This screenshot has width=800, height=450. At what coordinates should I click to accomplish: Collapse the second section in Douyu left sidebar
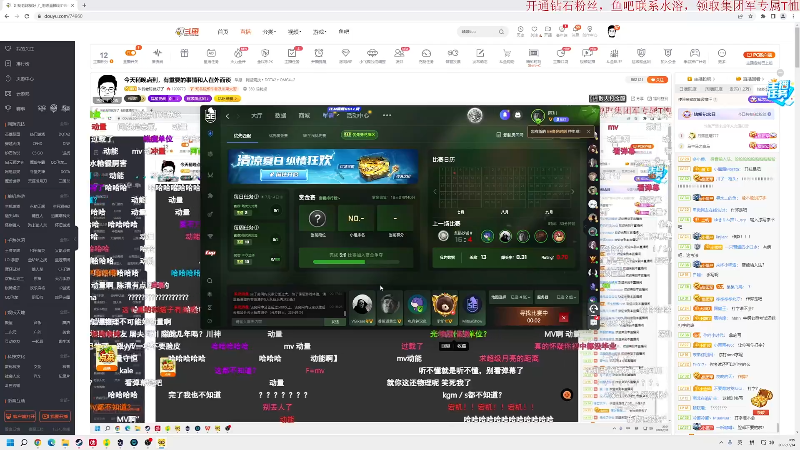coord(65,196)
